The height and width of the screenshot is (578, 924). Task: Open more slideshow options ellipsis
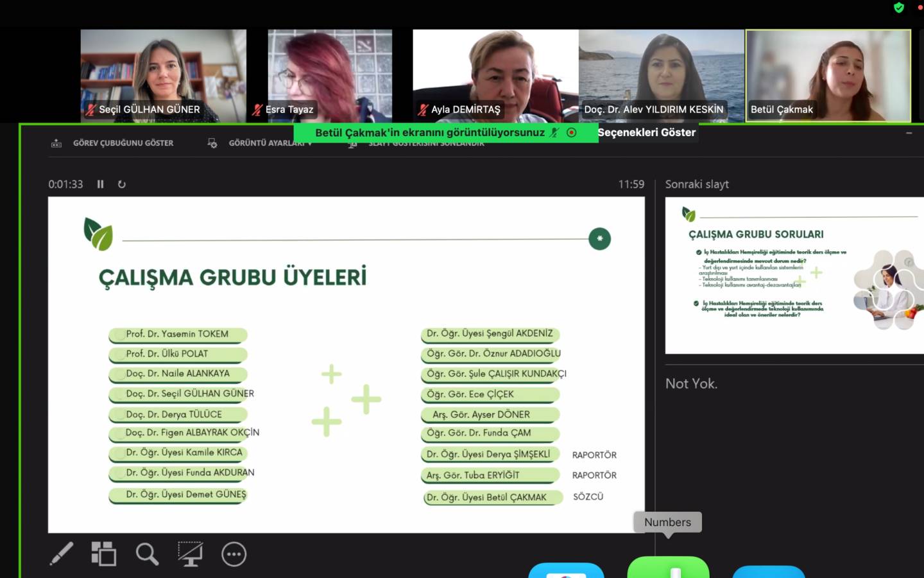tap(234, 554)
